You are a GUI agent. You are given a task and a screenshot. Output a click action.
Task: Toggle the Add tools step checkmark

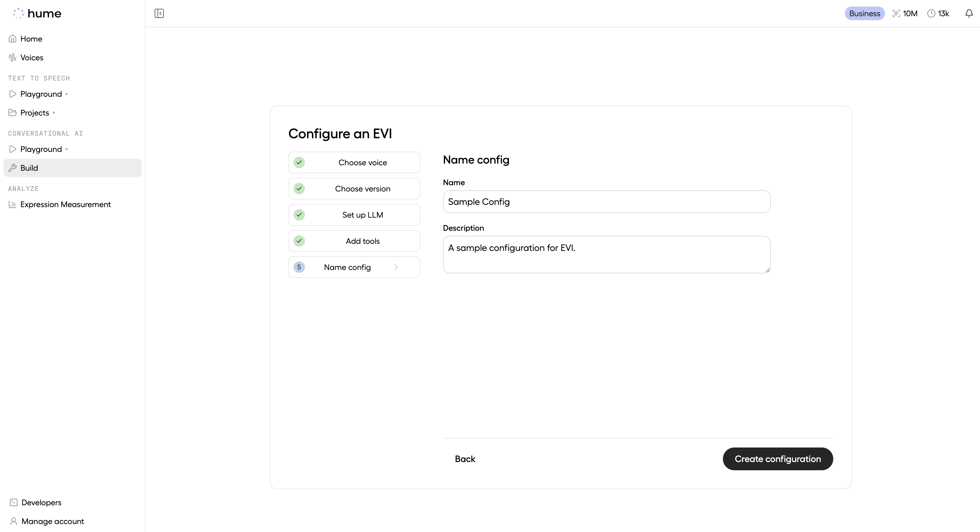point(299,241)
